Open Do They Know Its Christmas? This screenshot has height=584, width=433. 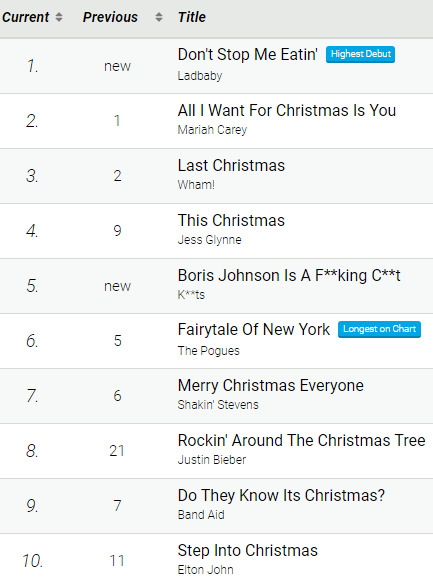[x=281, y=496]
